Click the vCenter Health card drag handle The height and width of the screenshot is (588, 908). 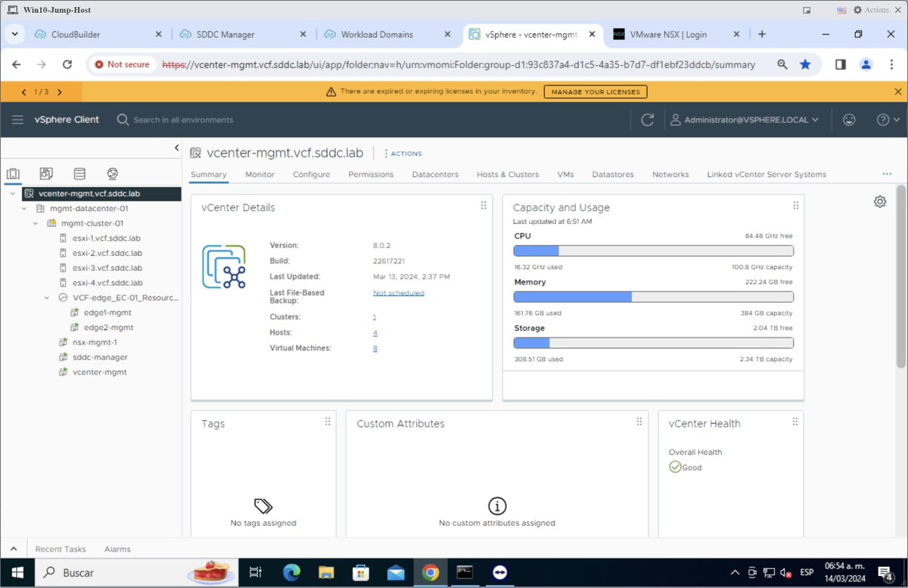pos(795,422)
